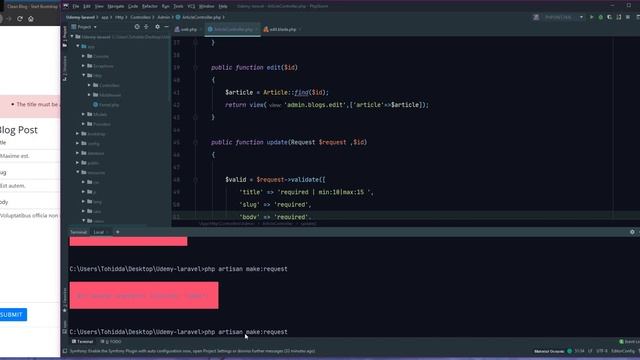Open the Code menu
The height and width of the screenshot is (360, 640).
pos(133,6)
